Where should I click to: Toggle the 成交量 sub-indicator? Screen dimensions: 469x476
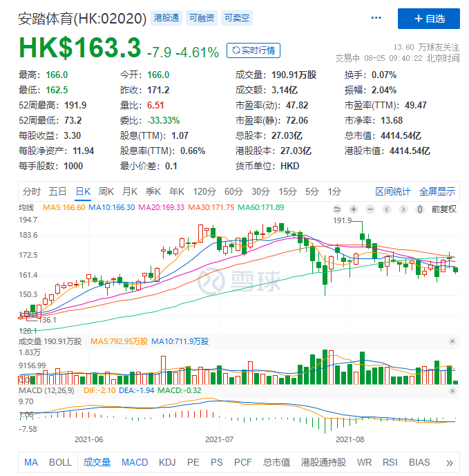point(97,462)
